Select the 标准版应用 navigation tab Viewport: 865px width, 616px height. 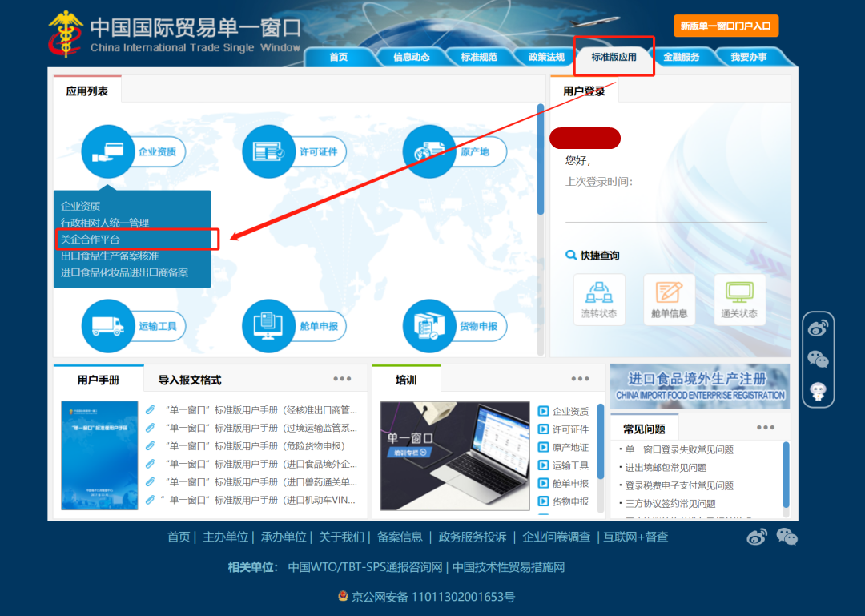point(614,57)
